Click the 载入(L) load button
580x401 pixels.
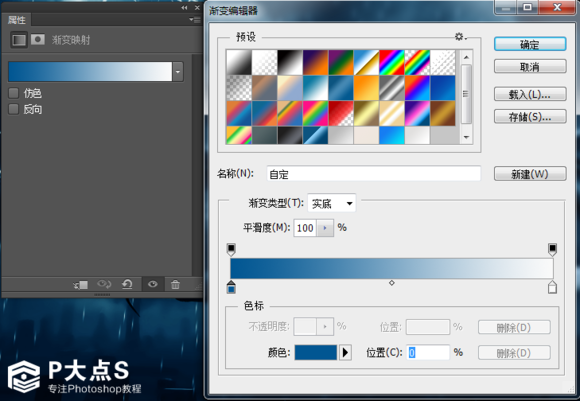pyautogui.click(x=530, y=94)
